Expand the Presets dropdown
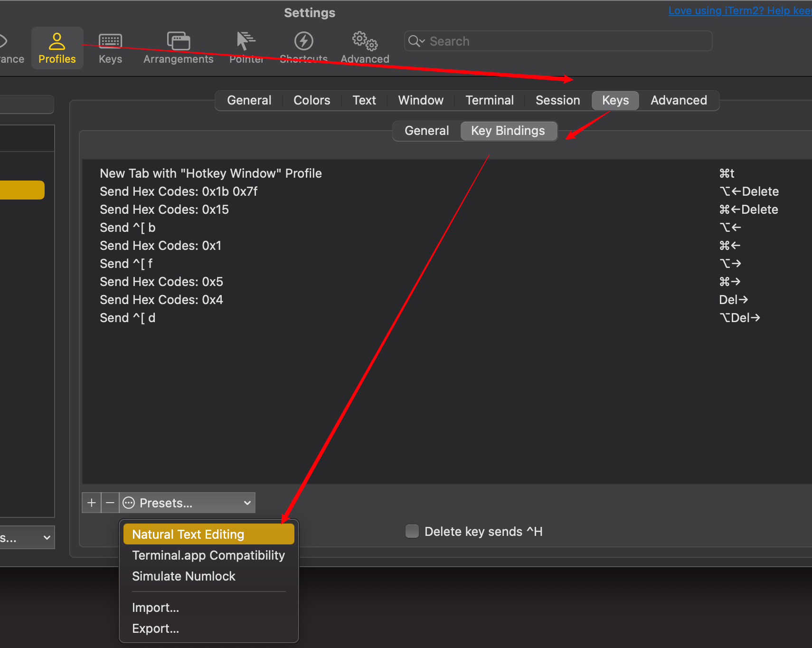The image size is (812, 648). click(188, 503)
